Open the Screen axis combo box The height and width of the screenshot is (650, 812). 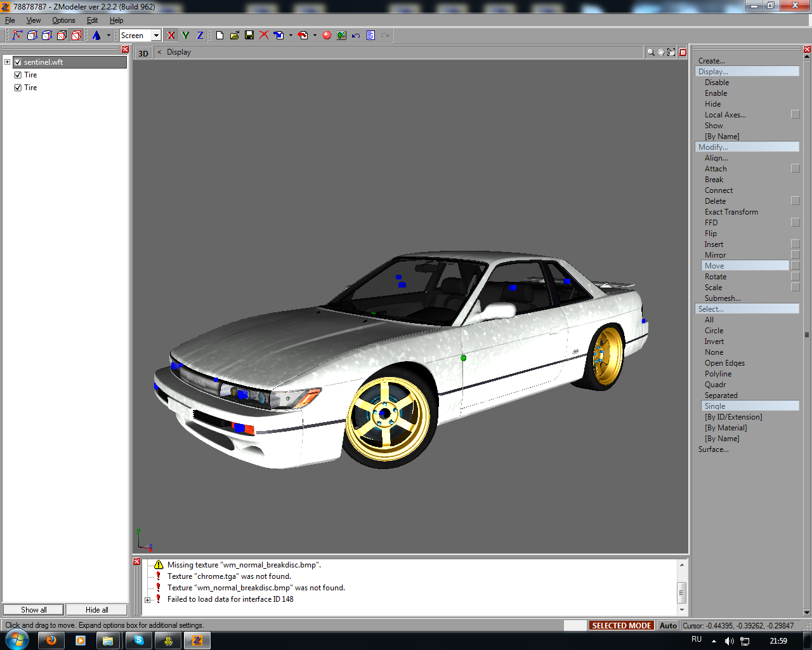[x=140, y=36]
